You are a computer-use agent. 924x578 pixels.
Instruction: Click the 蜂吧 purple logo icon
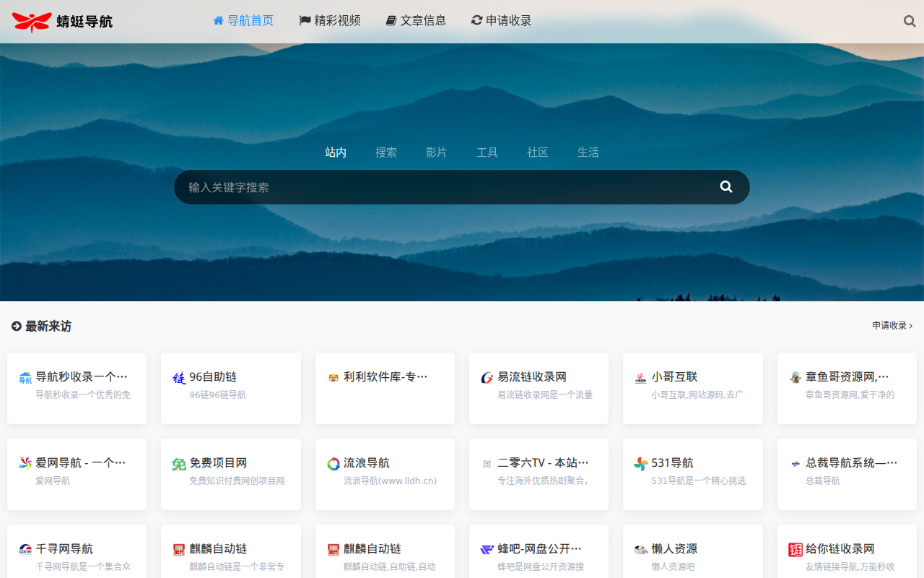coord(487,550)
